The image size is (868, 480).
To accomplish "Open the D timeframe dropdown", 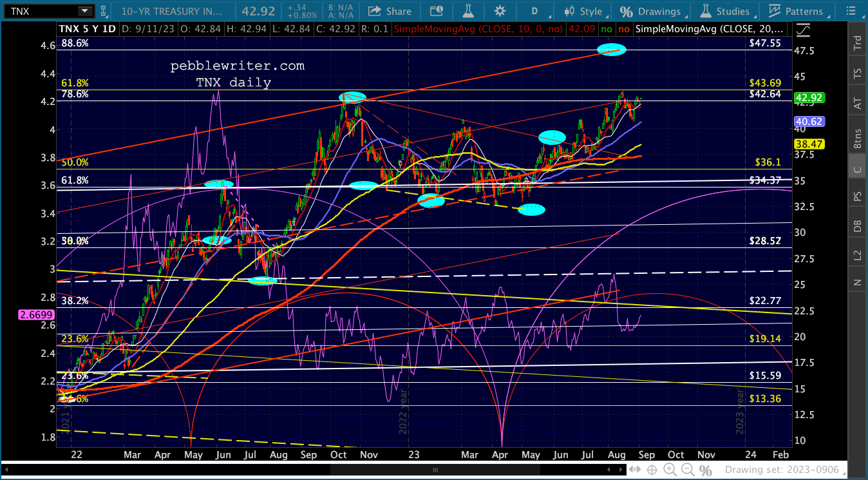I will pos(534,11).
